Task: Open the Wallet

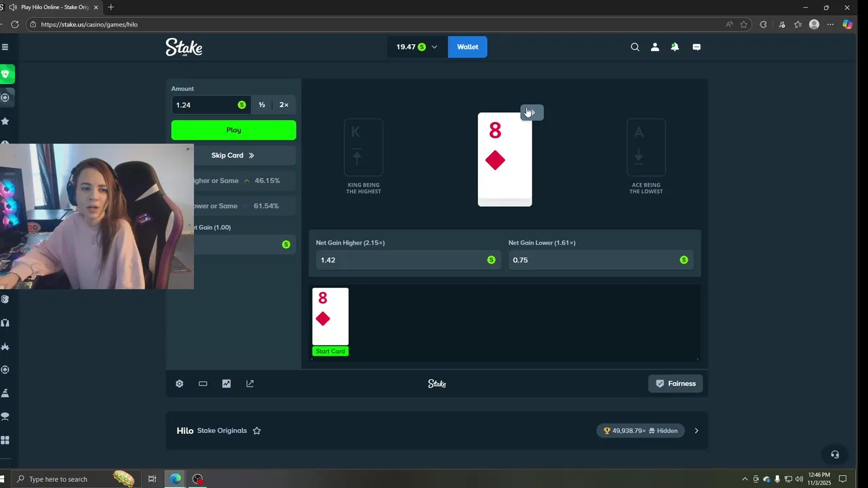Action: pos(467,47)
